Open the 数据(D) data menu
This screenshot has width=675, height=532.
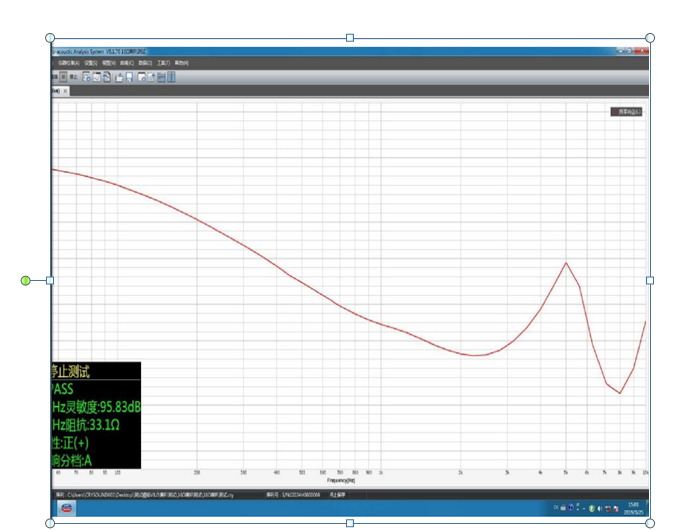[145, 63]
